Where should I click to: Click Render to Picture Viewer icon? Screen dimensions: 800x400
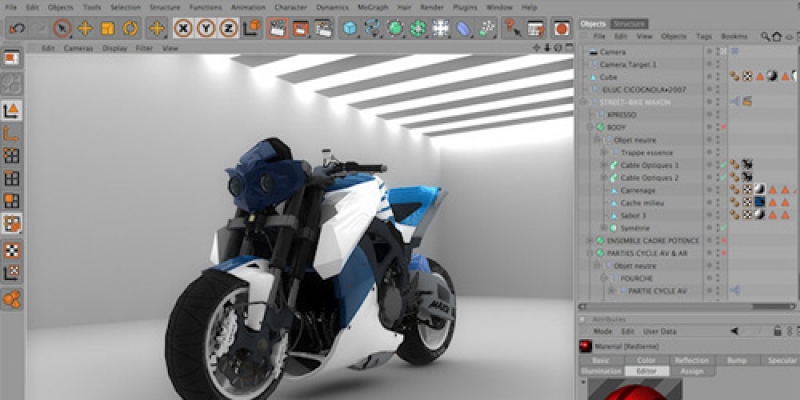click(x=301, y=29)
